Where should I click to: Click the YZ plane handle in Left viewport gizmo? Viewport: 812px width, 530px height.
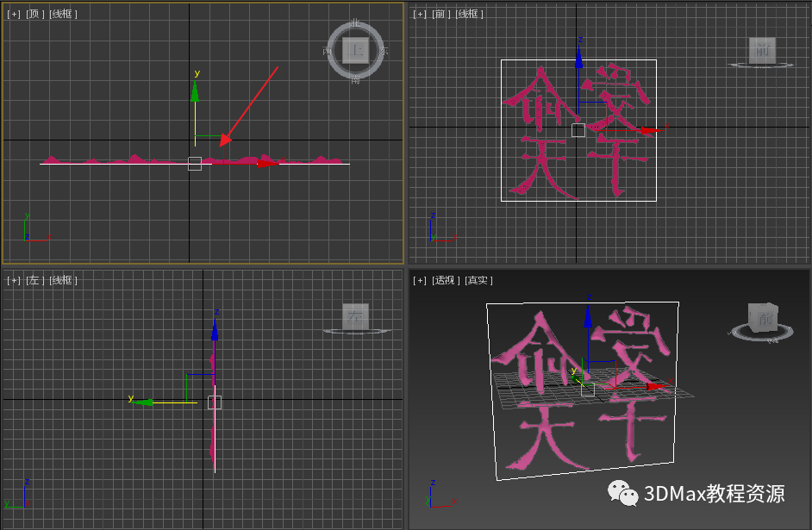tap(200, 388)
